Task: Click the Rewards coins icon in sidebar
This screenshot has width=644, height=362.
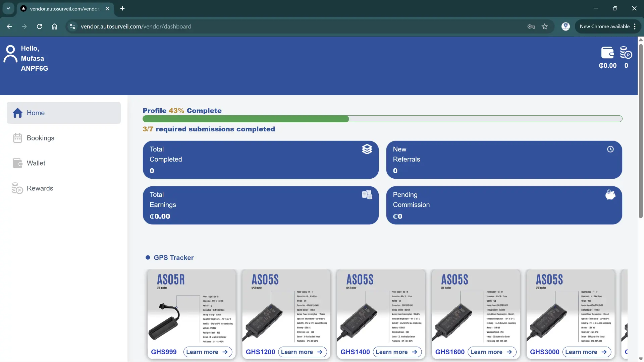Action: click(x=17, y=188)
